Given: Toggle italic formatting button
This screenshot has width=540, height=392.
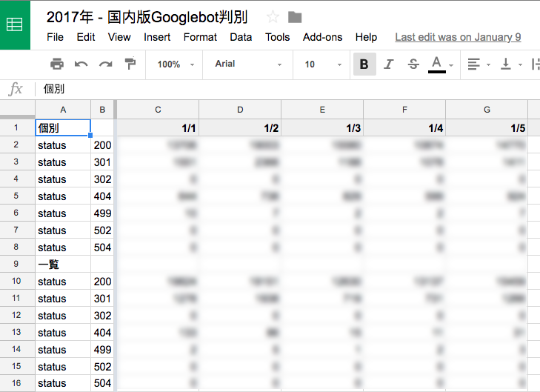Looking at the screenshot, I should [389, 64].
